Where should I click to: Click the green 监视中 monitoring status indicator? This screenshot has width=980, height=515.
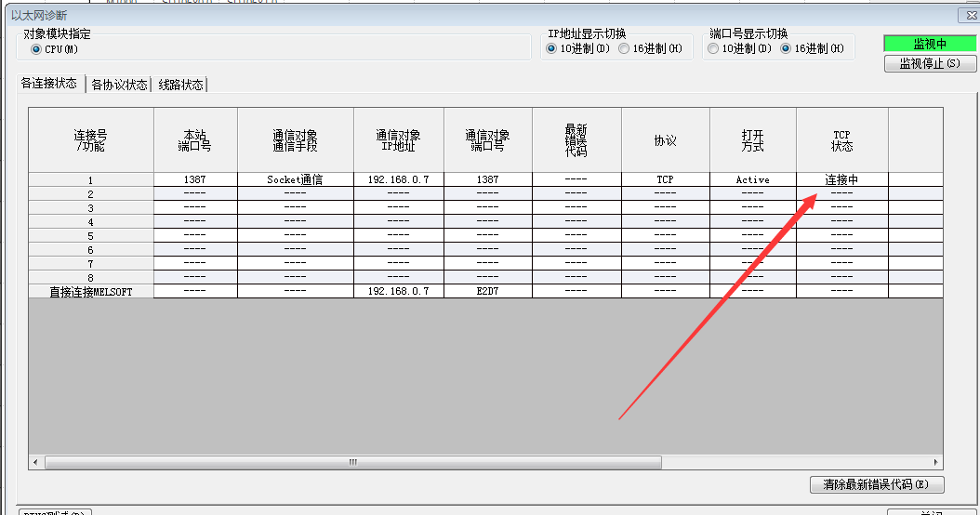tap(929, 44)
